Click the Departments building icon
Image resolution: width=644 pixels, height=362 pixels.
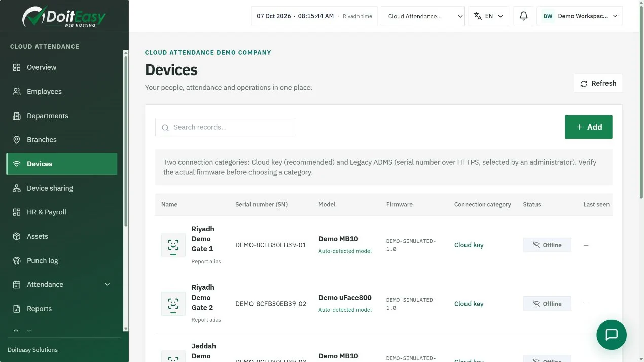(x=17, y=116)
